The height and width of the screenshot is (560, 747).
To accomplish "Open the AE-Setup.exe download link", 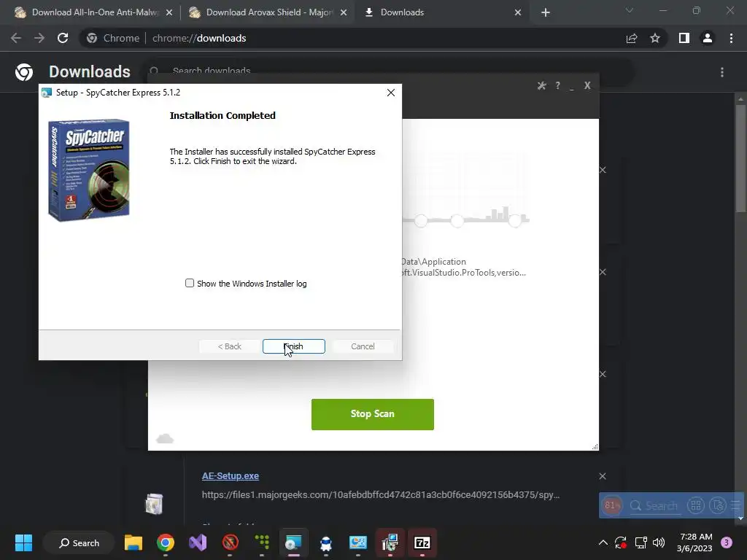I will click(230, 475).
